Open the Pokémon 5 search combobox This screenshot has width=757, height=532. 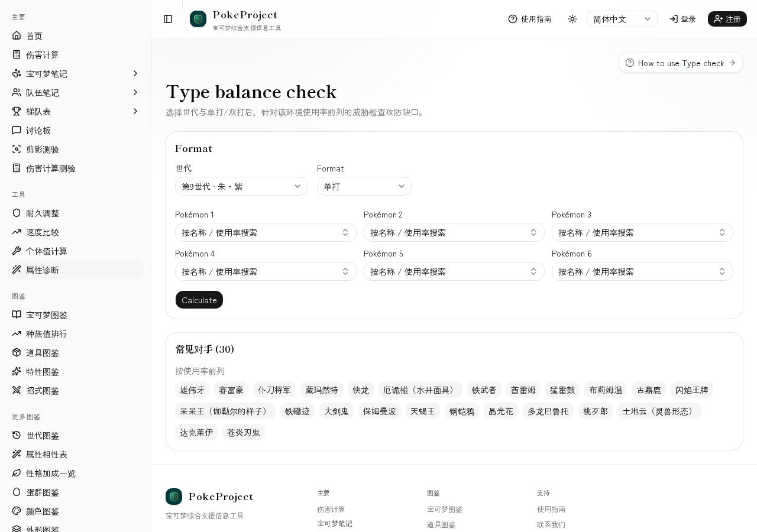(x=454, y=271)
